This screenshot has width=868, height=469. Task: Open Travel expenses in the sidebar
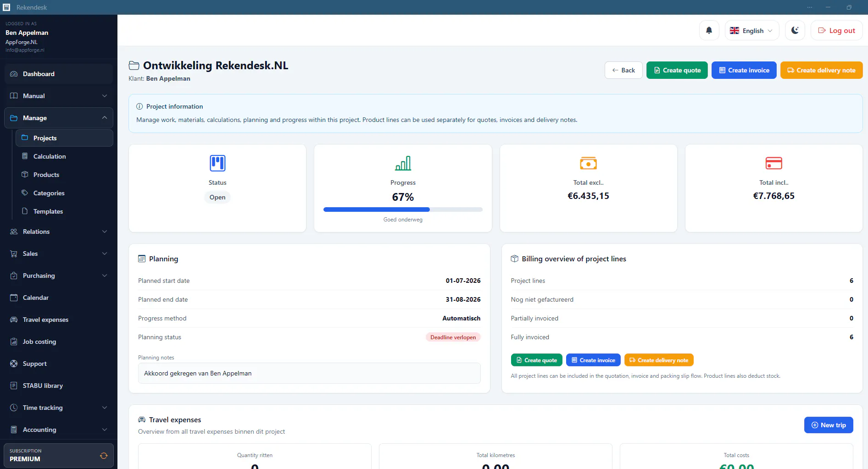[x=59, y=320]
